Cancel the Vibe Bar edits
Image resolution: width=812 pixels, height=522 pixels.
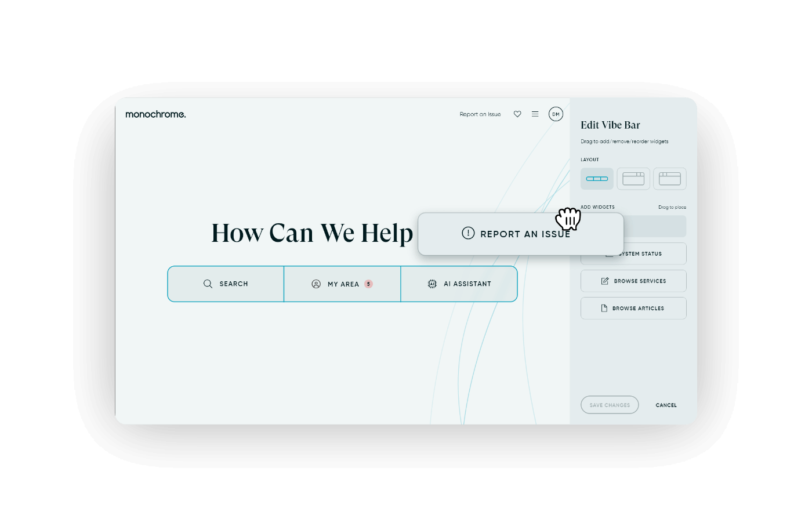point(666,405)
